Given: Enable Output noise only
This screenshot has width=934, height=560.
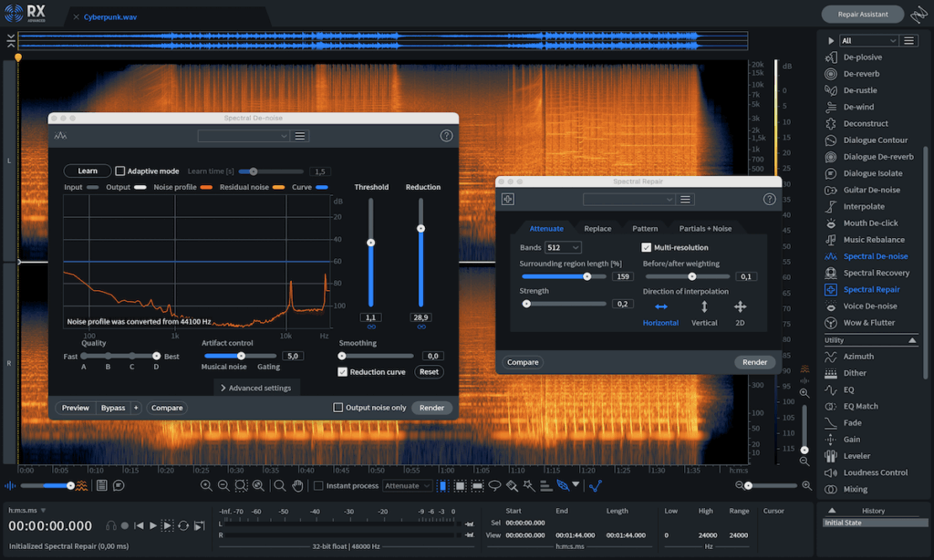Looking at the screenshot, I should [338, 408].
